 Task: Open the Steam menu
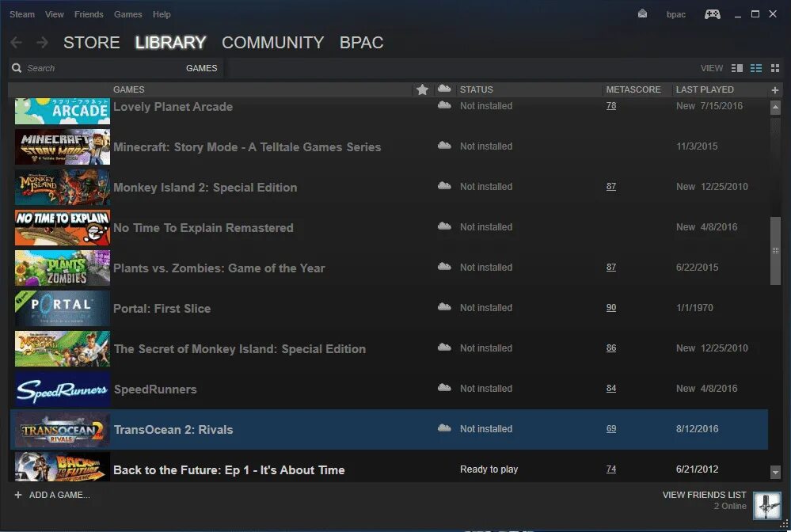point(22,14)
